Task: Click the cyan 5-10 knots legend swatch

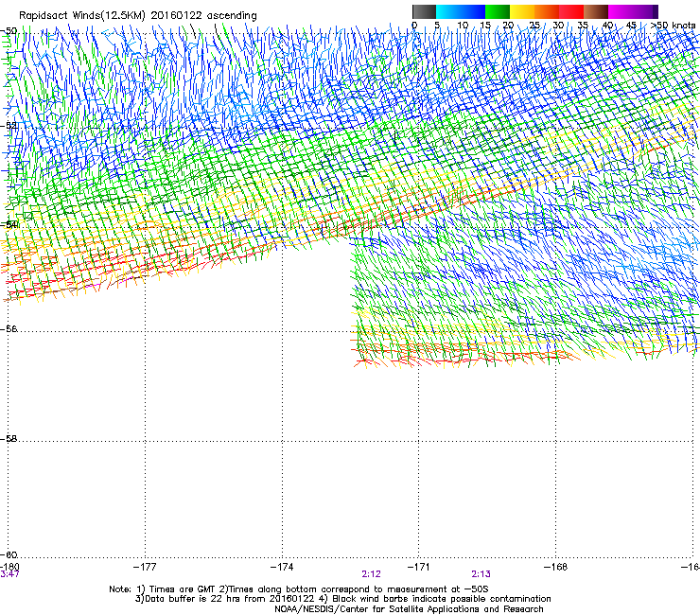Action: point(448,11)
